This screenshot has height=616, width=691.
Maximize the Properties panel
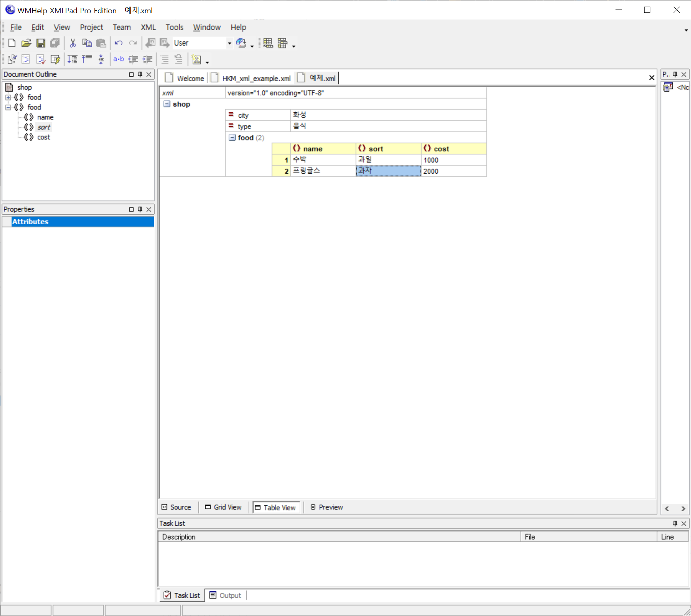[x=131, y=209]
